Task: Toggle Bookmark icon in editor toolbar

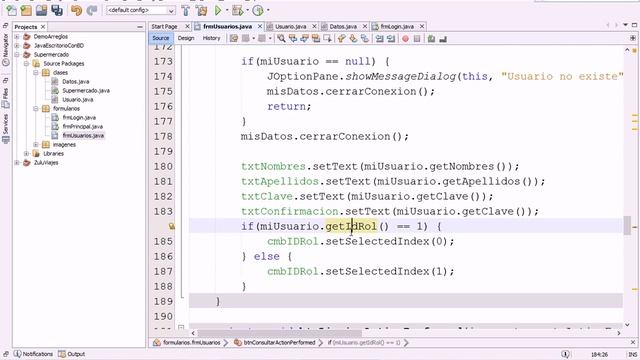Action: pyautogui.click(x=364, y=38)
